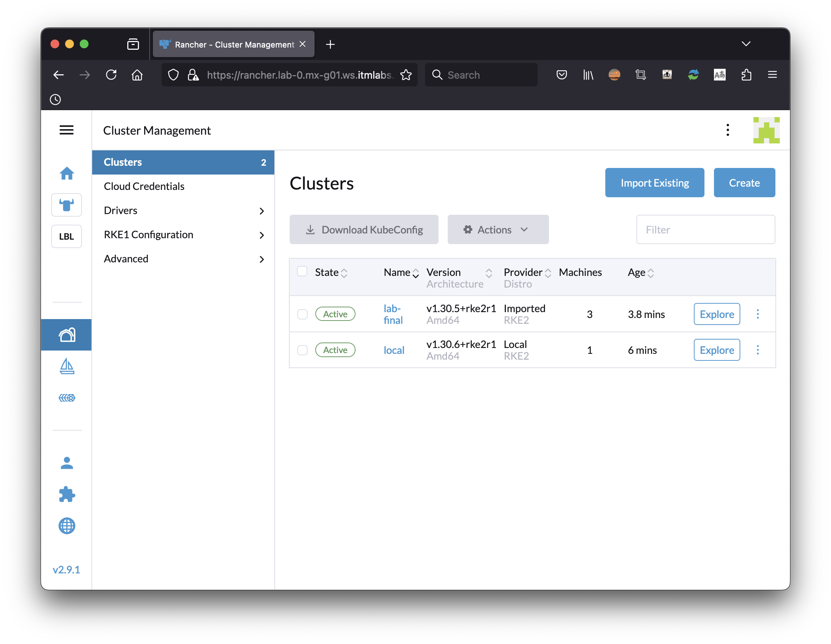Open the Actions dropdown

498,229
